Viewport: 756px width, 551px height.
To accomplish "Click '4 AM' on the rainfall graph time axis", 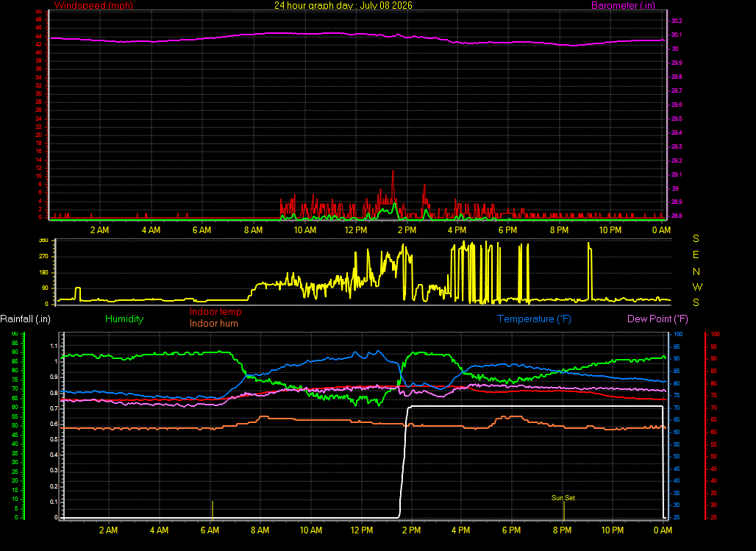I will pyautogui.click(x=159, y=530).
